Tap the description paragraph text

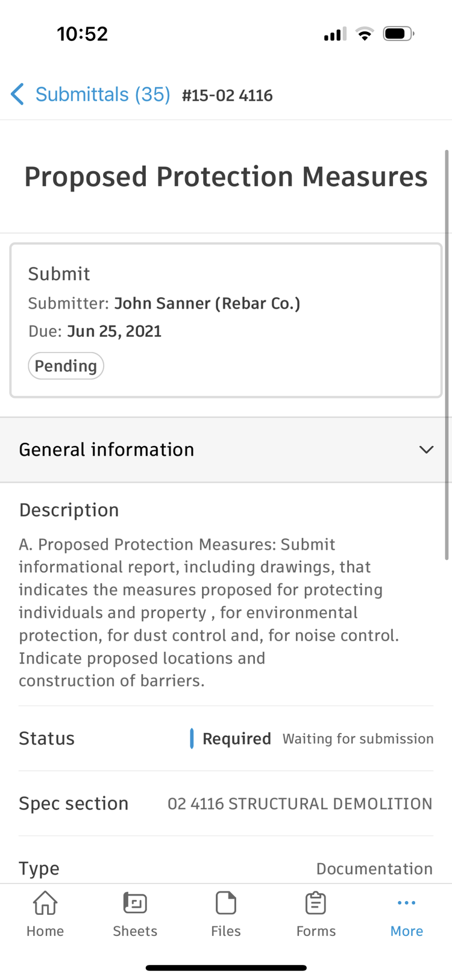click(x=208, y=612)
